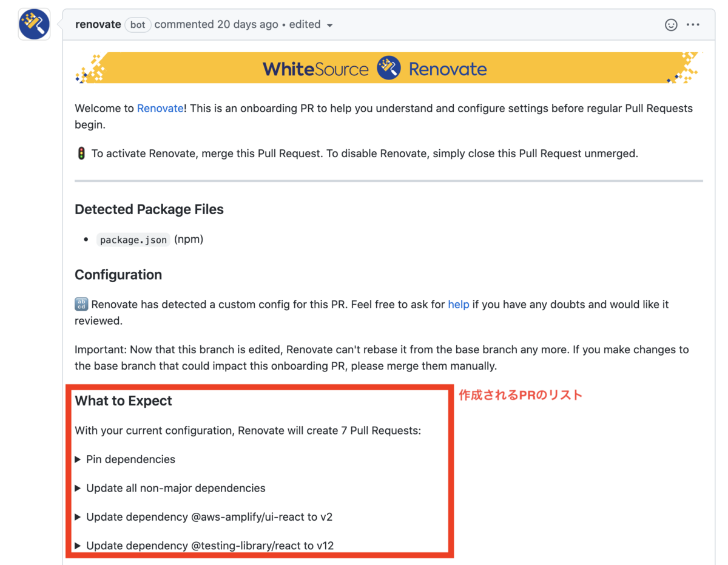
Task: Open the Renovate link in welcome text
Action: (x=160, y=109)
